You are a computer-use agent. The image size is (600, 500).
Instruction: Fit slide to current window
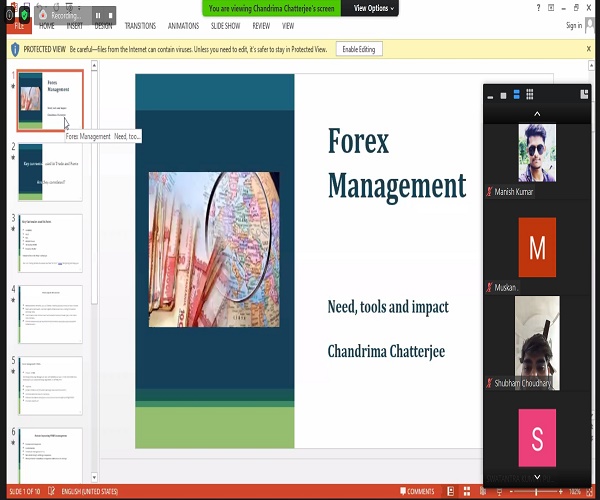[x=589, y=492]
